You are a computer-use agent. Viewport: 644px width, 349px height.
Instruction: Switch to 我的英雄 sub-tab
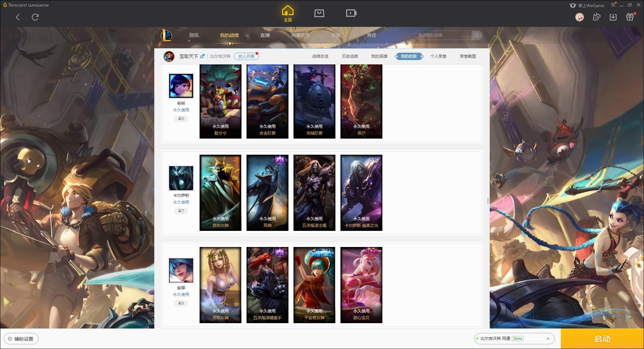(379, 56)
